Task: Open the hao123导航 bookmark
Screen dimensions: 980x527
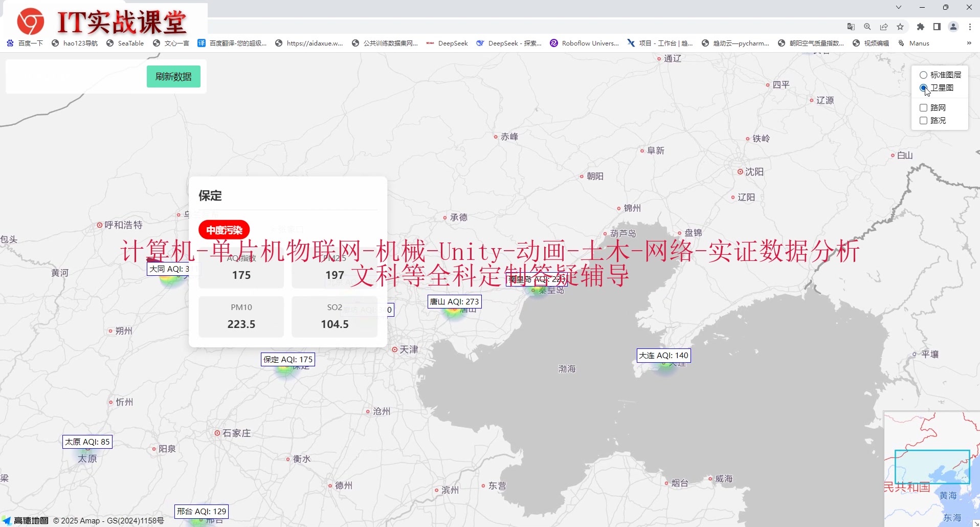Action: pyautogui.click(x=75, y=43)
